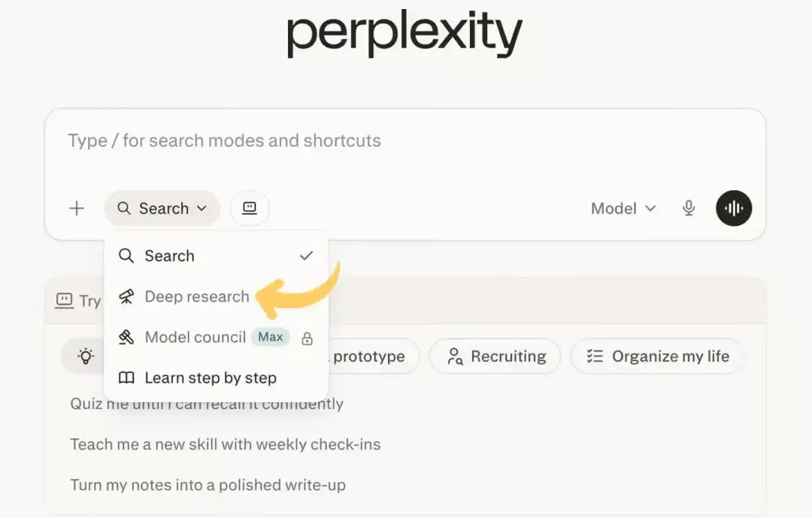This screenshot has width=812, height=518.
Task: Open the Search mode dropdown
Action: 162,208
